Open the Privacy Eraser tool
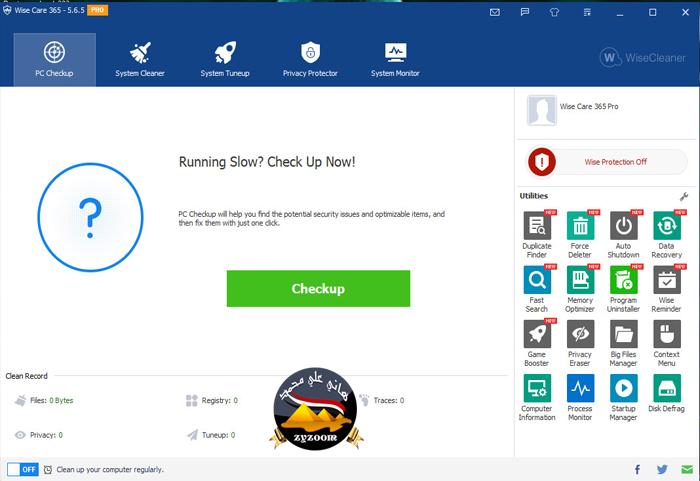The height and width of the screenshot is (481, 700). point(580,343)
